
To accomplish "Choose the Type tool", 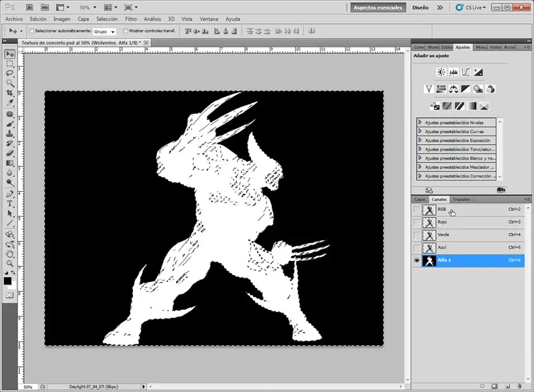I will point(9,204).
